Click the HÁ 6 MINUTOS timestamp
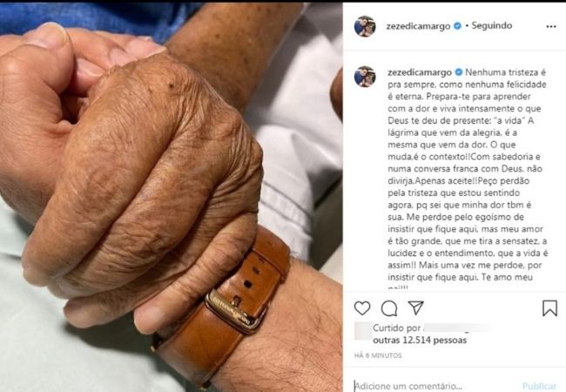 378,355
